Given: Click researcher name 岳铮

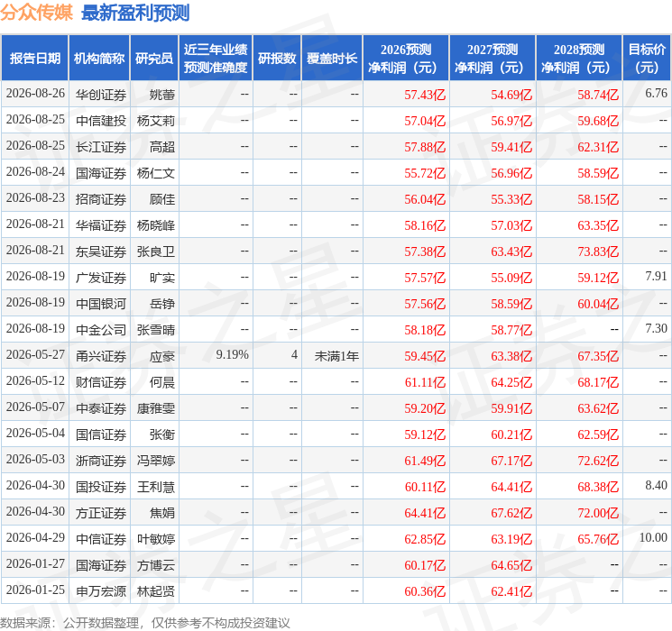Looking at the screenshot, I should coord(162,304).
